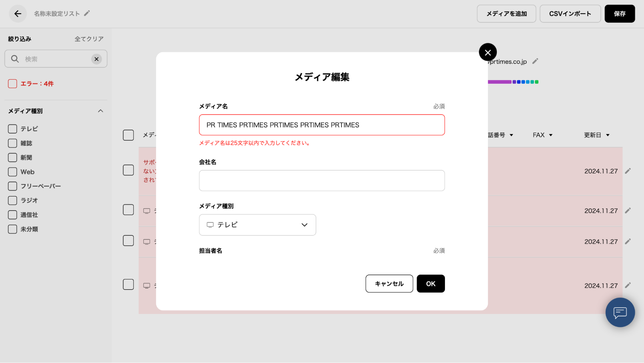The image size is (644, 363).
Task: Click the back arrow icon
Action: click(18, 14)
